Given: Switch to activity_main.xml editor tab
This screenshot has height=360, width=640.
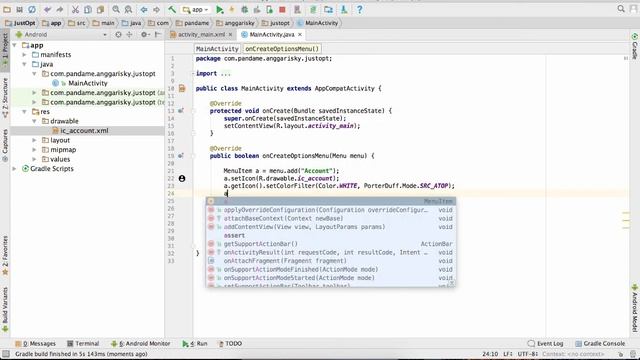Looking at the screenshot, I should pos(201,35).
